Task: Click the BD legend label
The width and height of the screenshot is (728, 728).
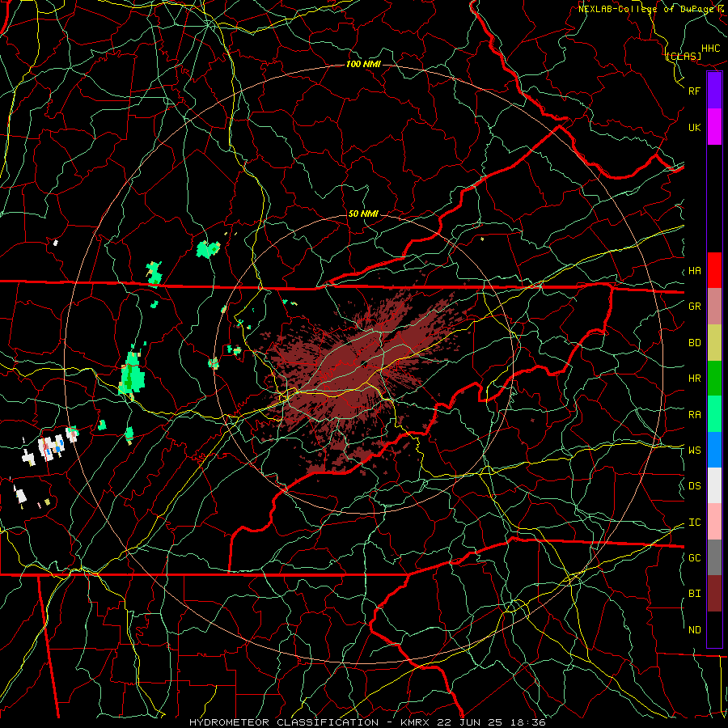Action: pyautogui.click(x=695, y=343)
